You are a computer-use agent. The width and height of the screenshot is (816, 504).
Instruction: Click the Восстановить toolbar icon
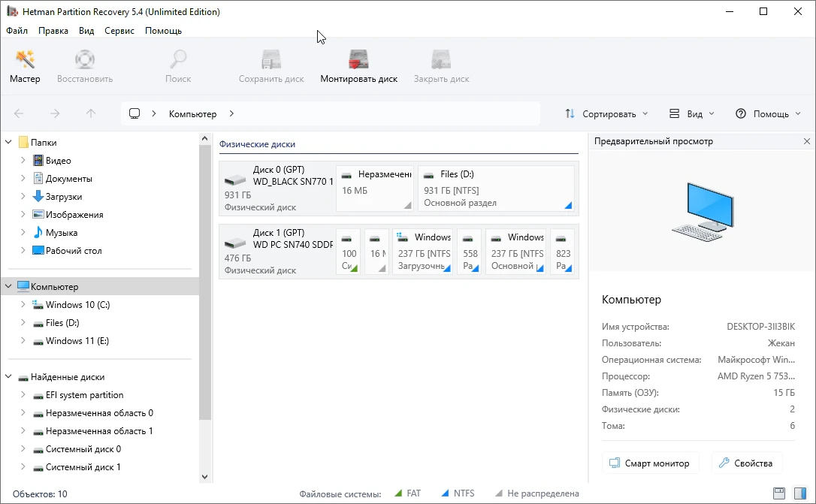point(85,66)
